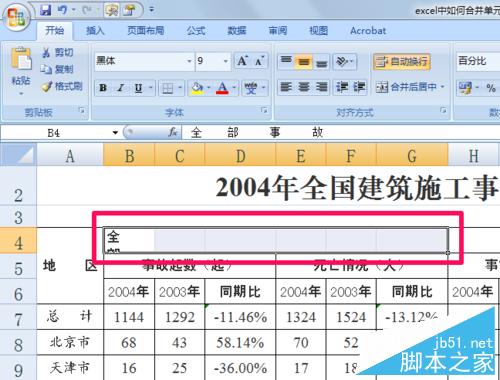The image size is (500, 380).
Task: Open the 视图 ribbon tab
Action: [318, 31]
